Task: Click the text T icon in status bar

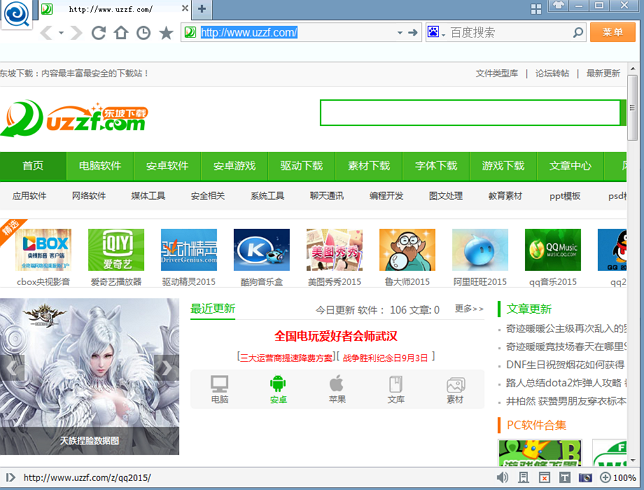Action: 564,477
